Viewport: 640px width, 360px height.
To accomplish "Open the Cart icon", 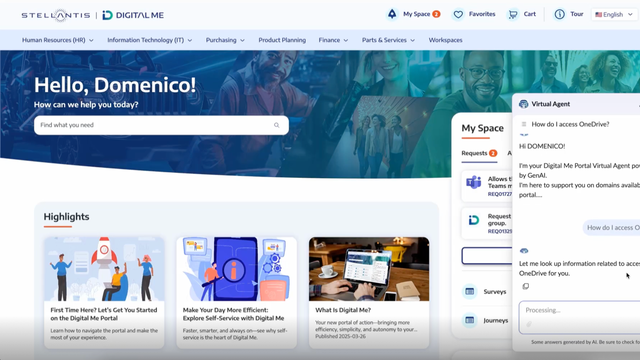I will (512, 15).
